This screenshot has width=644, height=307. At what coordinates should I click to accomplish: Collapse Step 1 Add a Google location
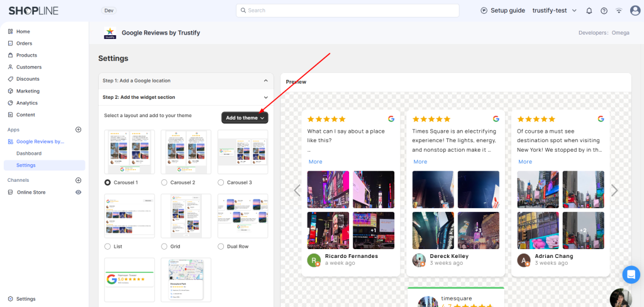[186, 81]
